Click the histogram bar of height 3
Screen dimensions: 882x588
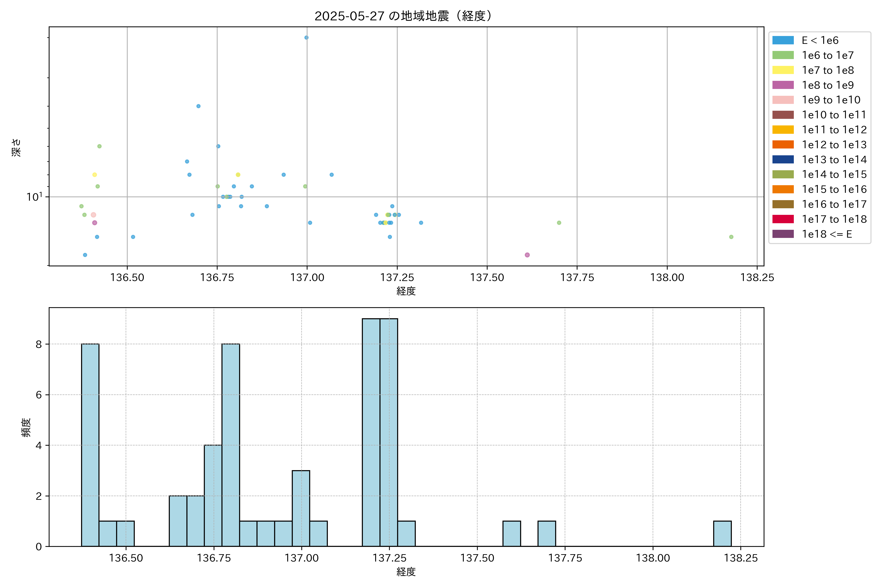(x=301, y=508)
